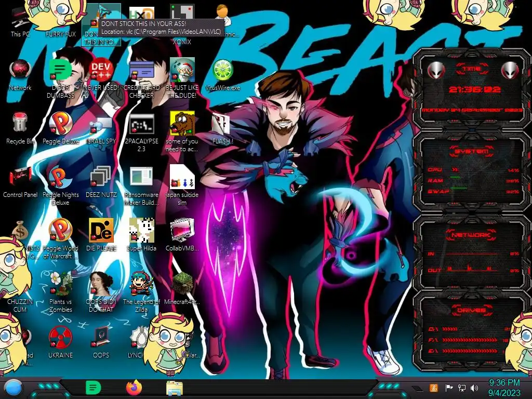Open the DIE PLEASE shortcut
The image size is (532, 399).
click(101, 235)
